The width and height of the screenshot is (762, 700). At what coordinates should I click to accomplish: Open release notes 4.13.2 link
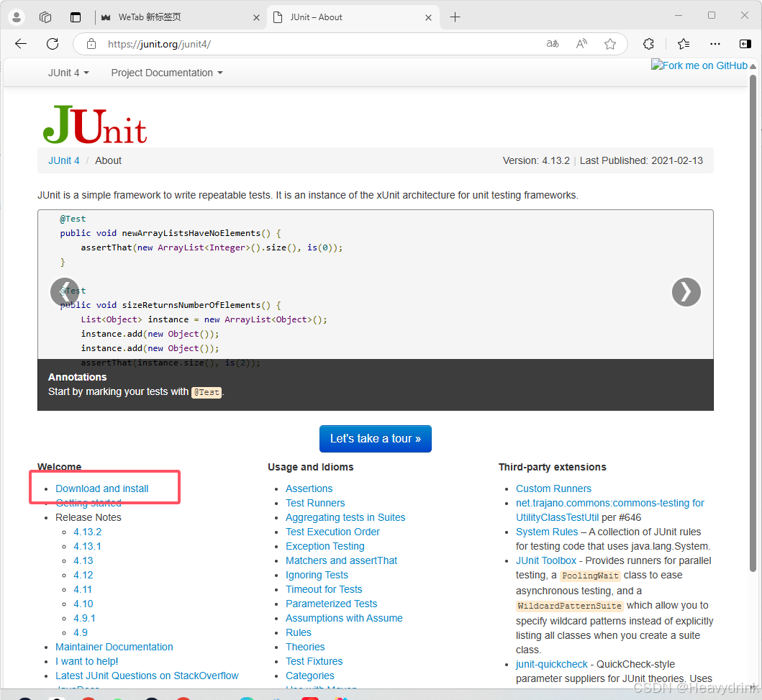[x=88, y=532]
